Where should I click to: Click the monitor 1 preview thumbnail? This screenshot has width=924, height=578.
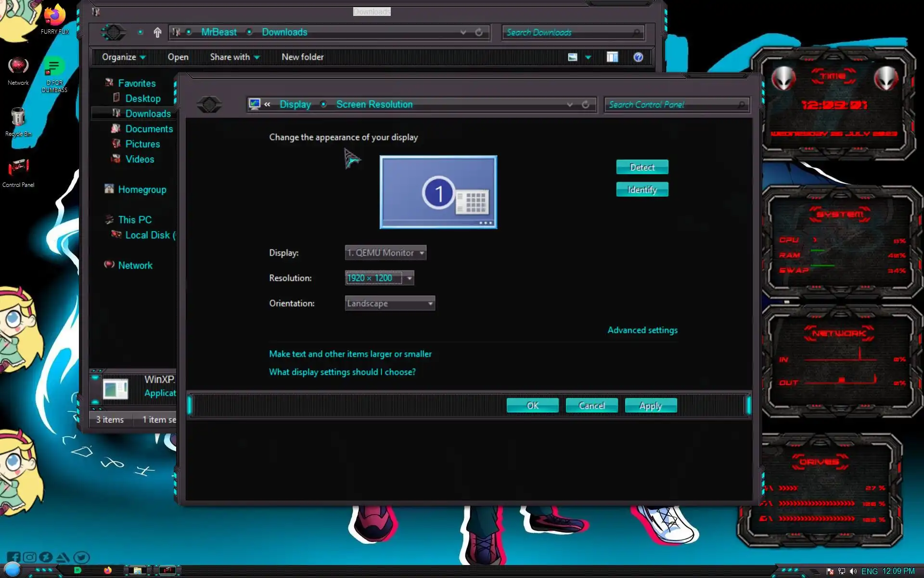438,192
